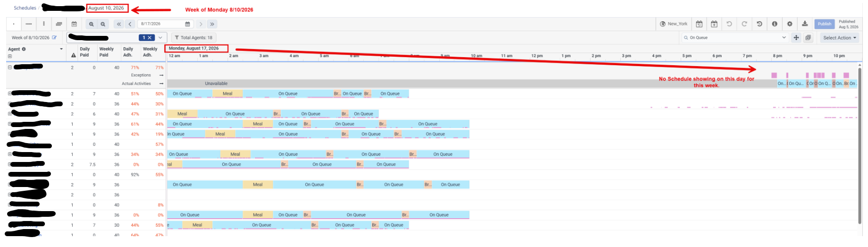Image resolution: width=868 pixels, height=247 pixels.
Task: Open the Select Action dropdown
Action: pos(840,38)
